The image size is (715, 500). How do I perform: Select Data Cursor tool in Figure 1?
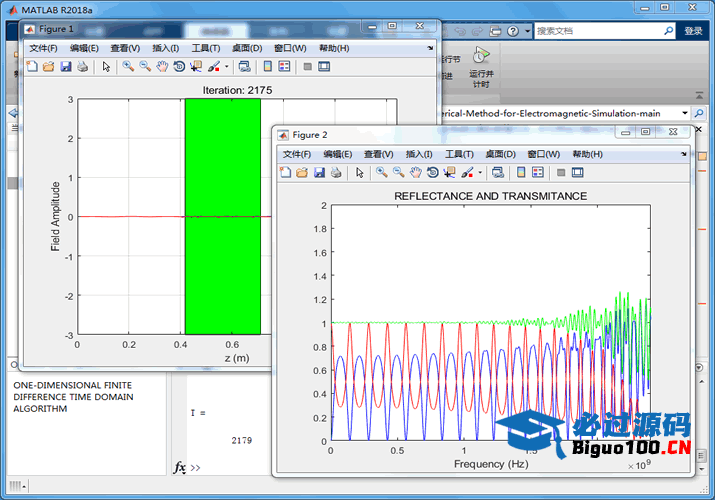(196, 67)
